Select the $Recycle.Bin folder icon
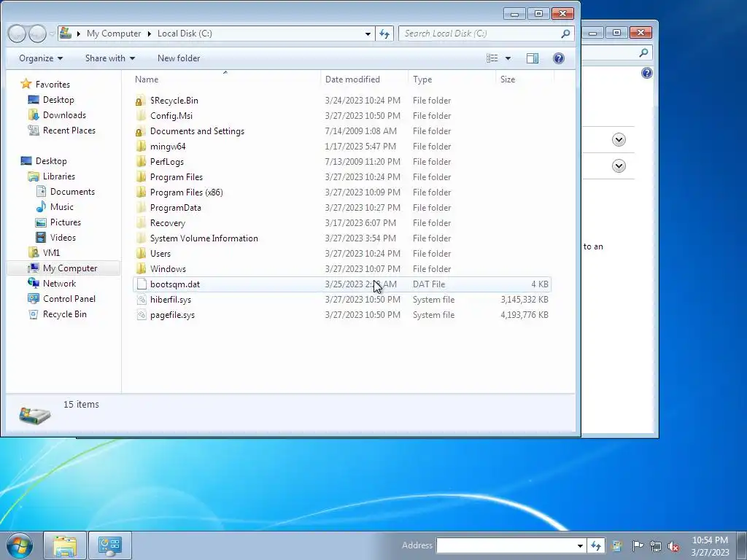Screen dimensions: 747x560 [x=141, y=101]
